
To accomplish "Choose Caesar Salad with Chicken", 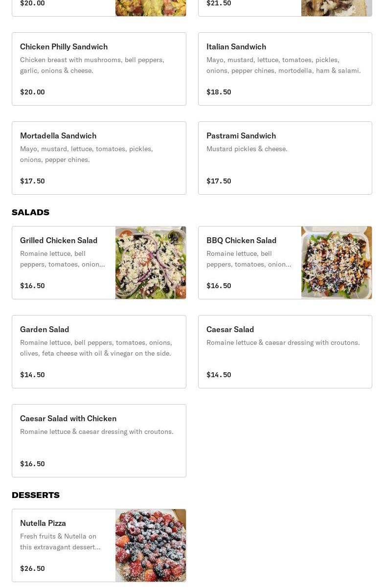I will point(99,441).
